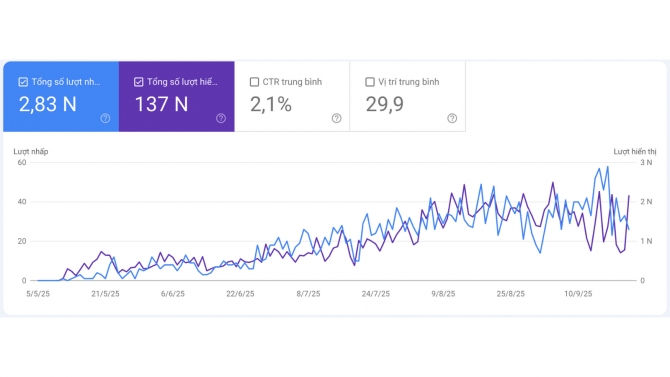Click the 25/8/25 date label
This screenshot has width=670, height=377.
pyautogui.click(x=511, y=294)
